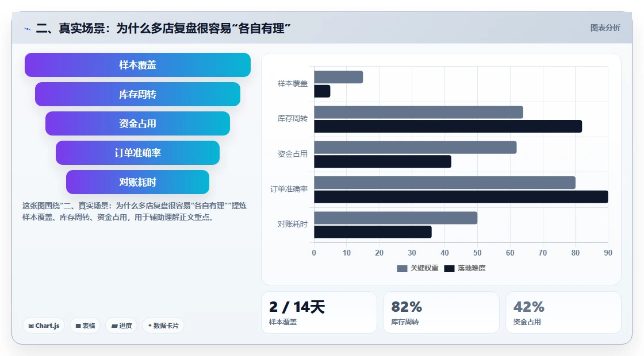Click the 对账耗时 dark 落地难度 bar

click(x=373, y=232)
